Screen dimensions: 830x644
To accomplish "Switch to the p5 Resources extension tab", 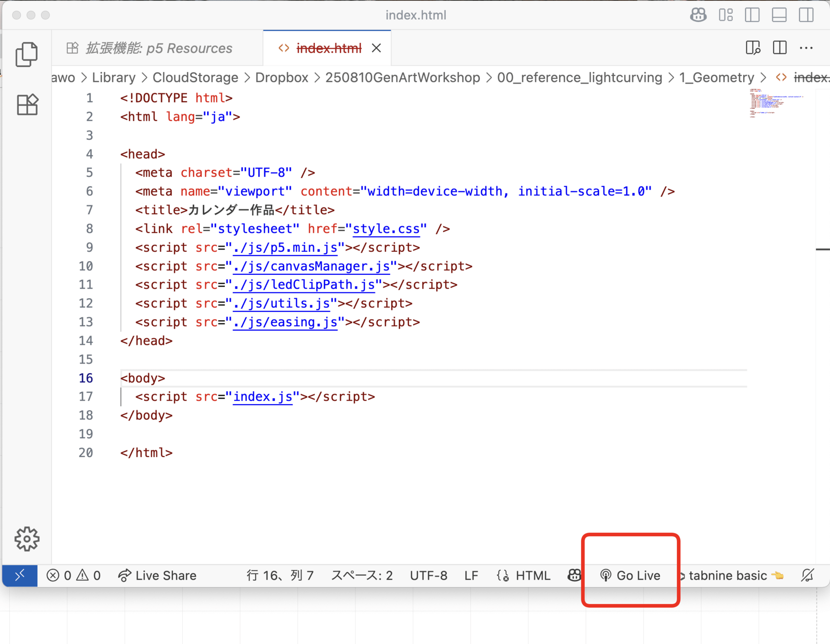I will [157, 48].
